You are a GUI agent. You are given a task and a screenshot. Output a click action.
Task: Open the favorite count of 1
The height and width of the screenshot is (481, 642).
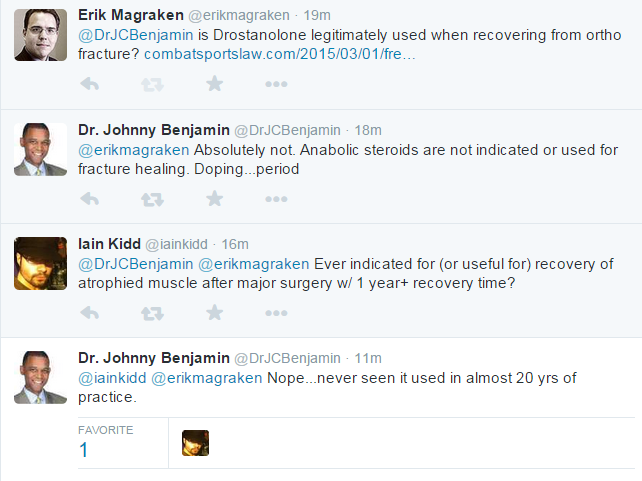click(x=84, y=451)
